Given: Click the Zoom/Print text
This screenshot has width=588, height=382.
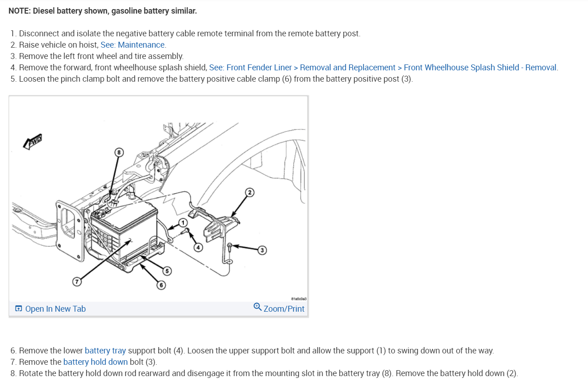Looking at the screenshot, I should [x=284, y=309].
